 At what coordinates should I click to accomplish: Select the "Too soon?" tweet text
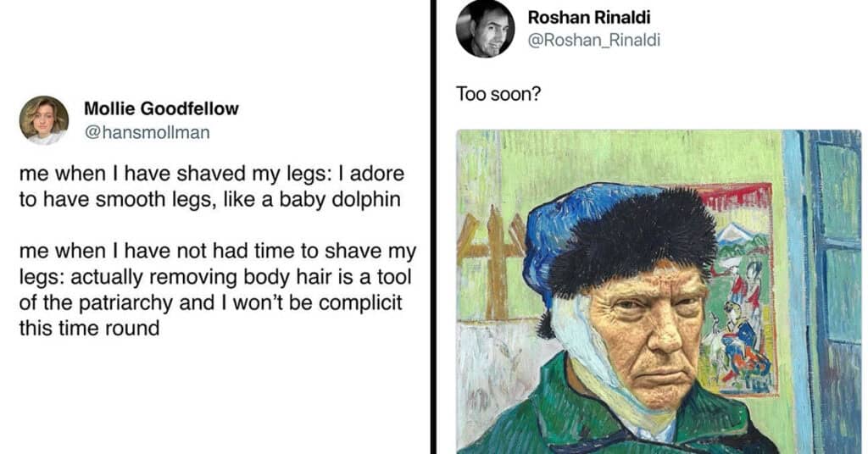point(498,94)
